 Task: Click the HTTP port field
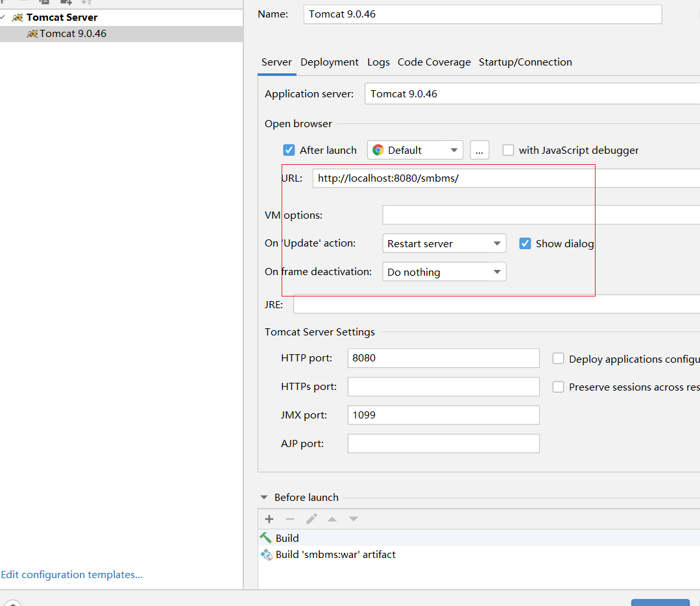click(443, 358)
